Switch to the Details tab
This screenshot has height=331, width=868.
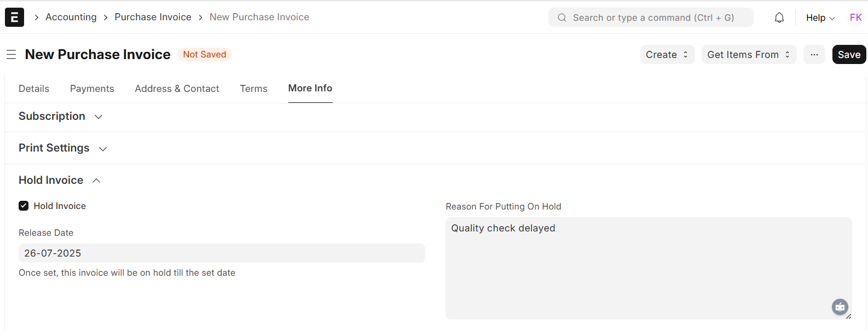(34, 89)
